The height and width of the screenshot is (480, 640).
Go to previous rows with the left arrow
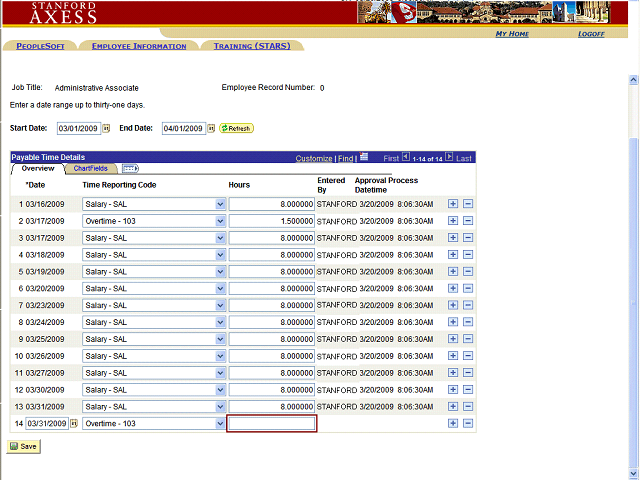(x=405, y=157)
